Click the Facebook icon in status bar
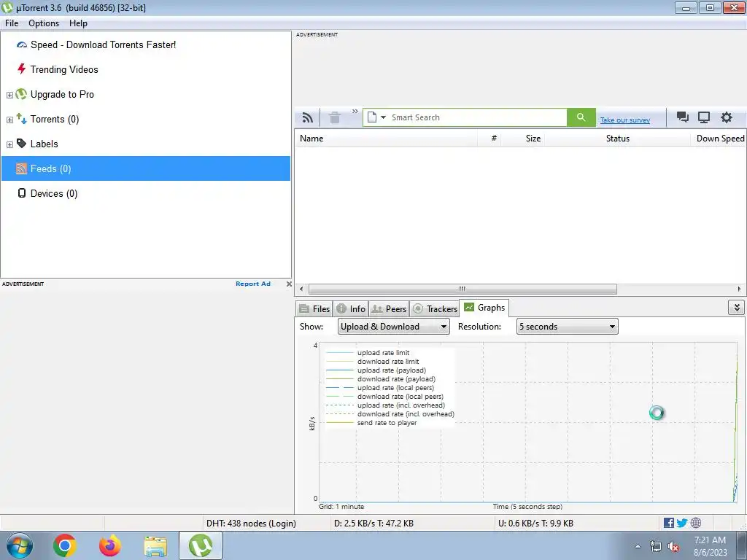Image resolution: width=747 pixels, height=560 pixels. tap(668, 523)
